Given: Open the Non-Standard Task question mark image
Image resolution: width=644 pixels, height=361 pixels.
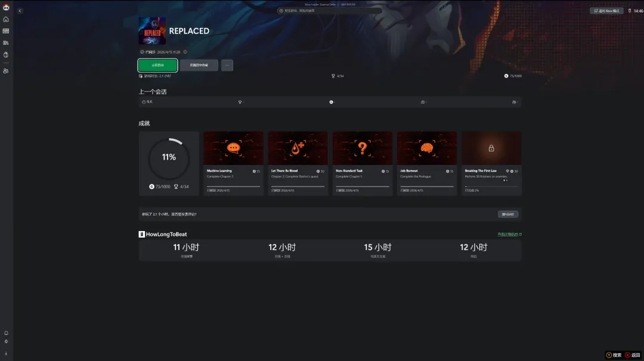Looking at the screenshot, I should click(x=363, y=148).
